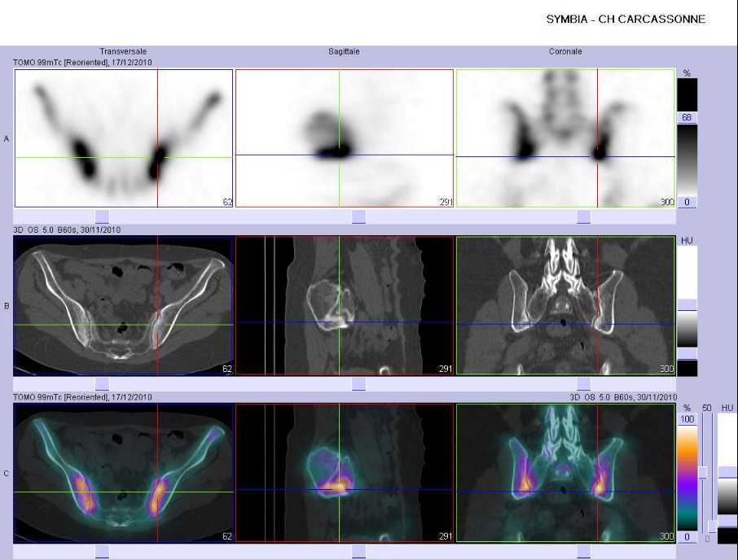Click slice number 300 in SPECT coronal view
Viewport: 738px width, 560px height.
pyautogui.click(x=667, y=202)
